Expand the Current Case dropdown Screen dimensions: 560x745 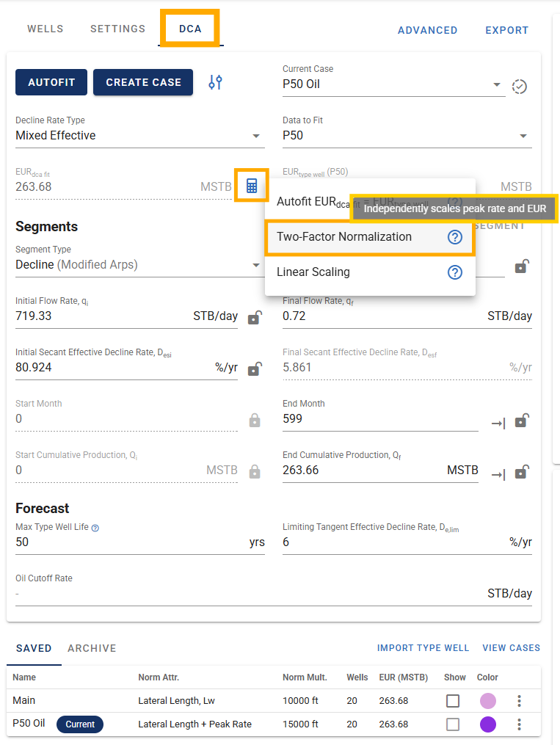(496, 84)
